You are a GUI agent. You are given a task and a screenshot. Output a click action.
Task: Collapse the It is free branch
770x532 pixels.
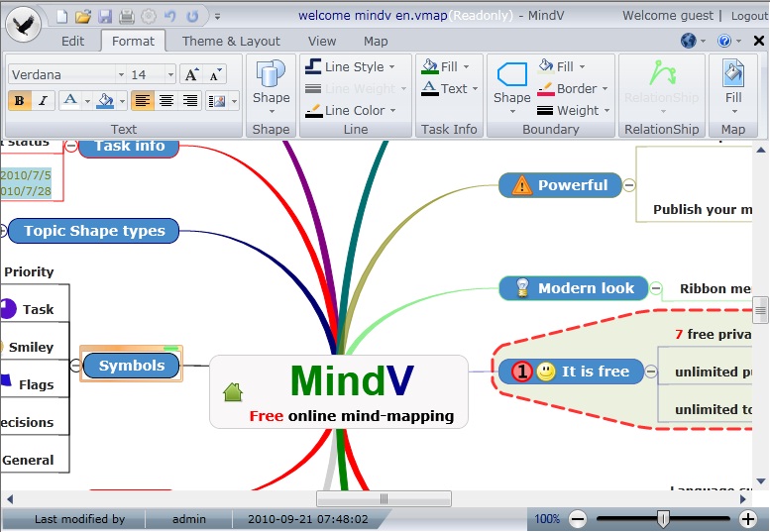pos(651,372)
